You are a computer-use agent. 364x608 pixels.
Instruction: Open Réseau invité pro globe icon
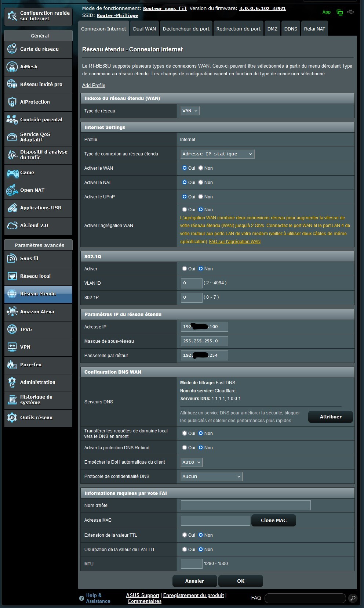[12, 84]
